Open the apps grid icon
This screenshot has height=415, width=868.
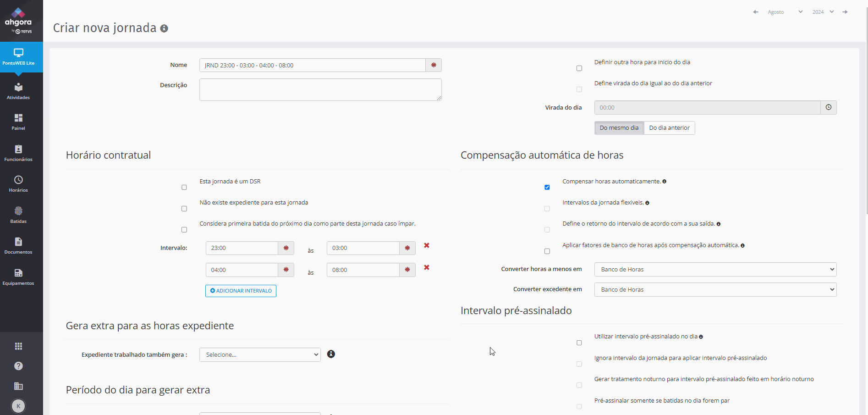pyautogui.click(x=18, y=346)
